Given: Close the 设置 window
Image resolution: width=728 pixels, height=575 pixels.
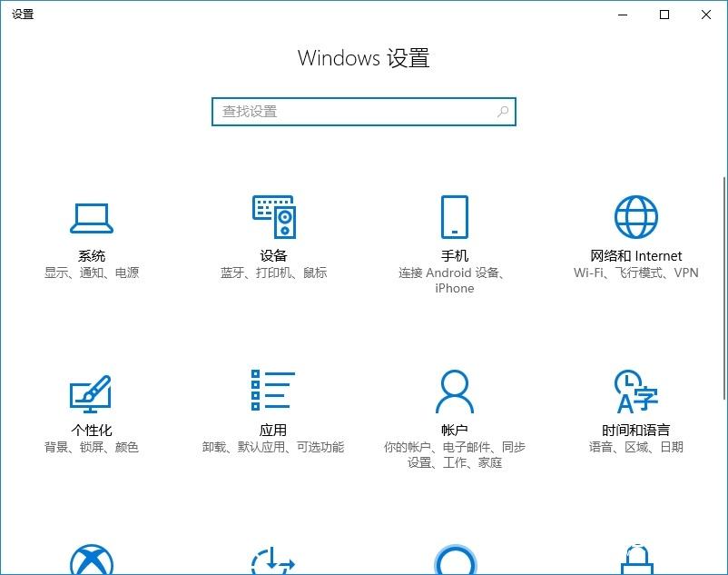Looking at the screenshot, I should click(x=706, y=15).
